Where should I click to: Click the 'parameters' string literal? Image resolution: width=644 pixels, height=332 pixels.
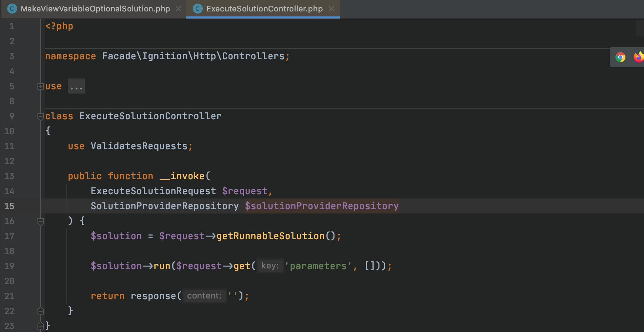(x=318, y=266)
